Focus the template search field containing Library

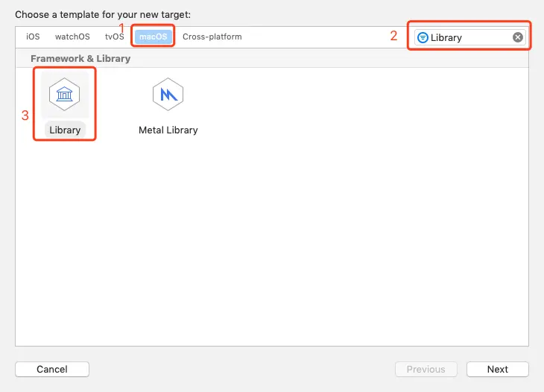[x=469, y=37]
